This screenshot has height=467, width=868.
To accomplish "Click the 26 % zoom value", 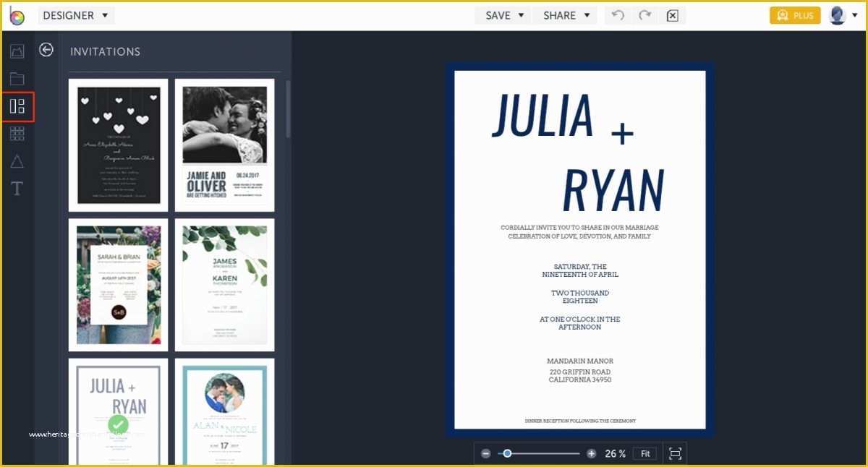I will pos(616,454).
